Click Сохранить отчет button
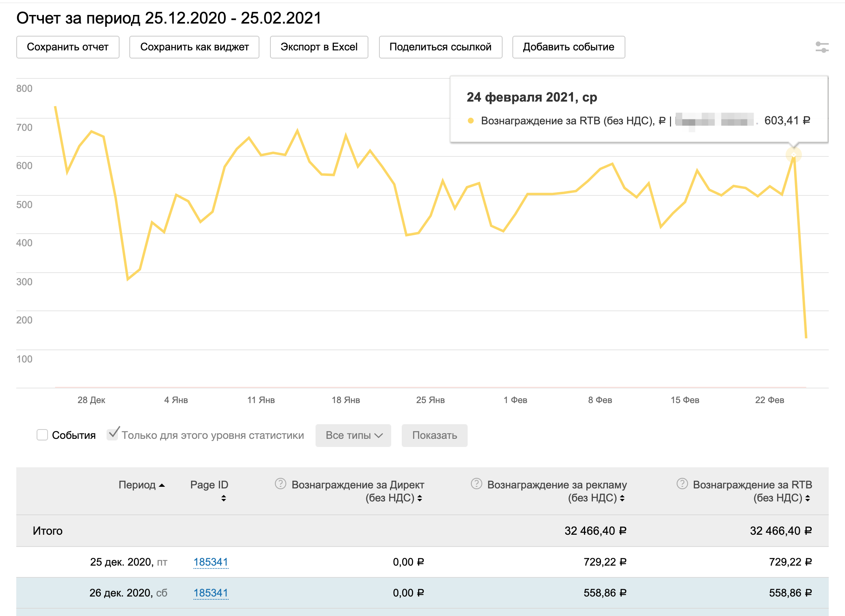The height and width of the screenshot is (616, 845). (68, 47)
